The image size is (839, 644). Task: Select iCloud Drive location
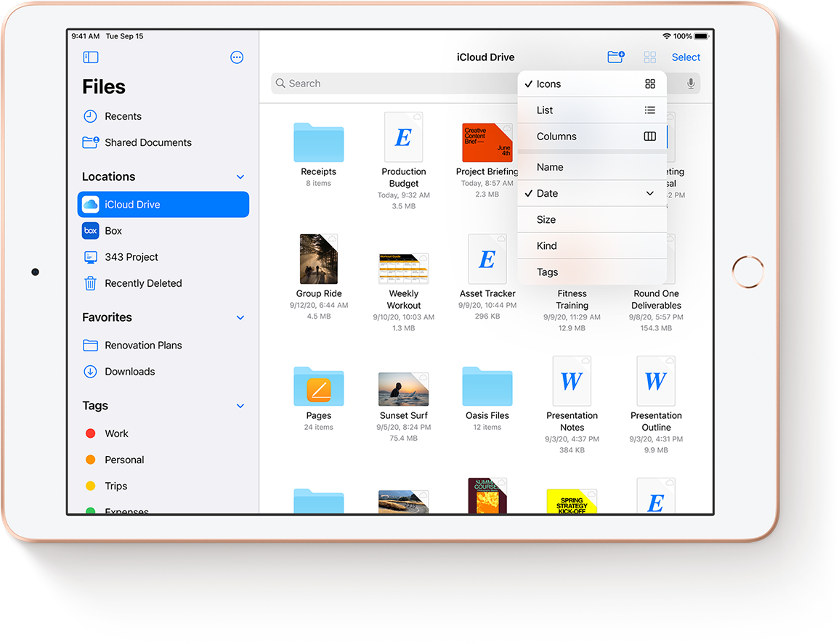[x=163, y=204]
